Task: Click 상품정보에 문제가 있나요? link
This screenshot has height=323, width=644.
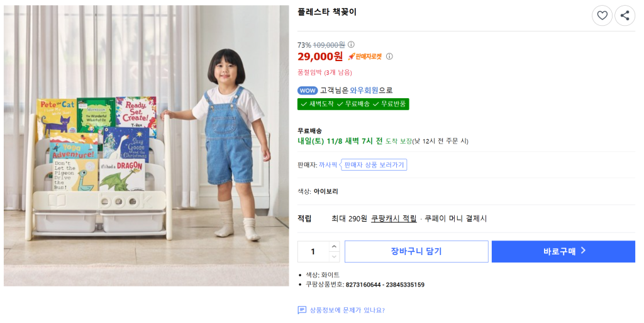Action: (347, 310)
